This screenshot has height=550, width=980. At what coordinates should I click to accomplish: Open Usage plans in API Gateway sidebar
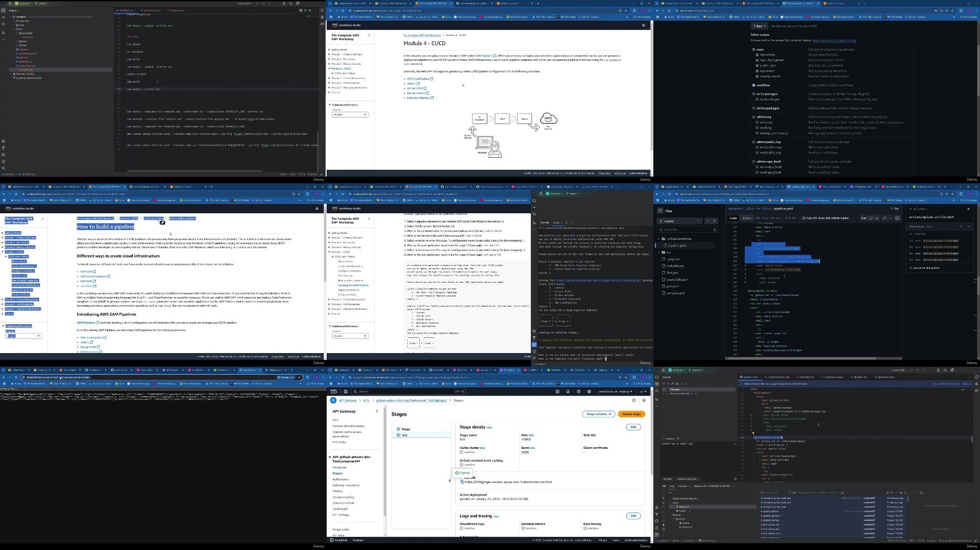pyautogui.click(x=341, y=529)
